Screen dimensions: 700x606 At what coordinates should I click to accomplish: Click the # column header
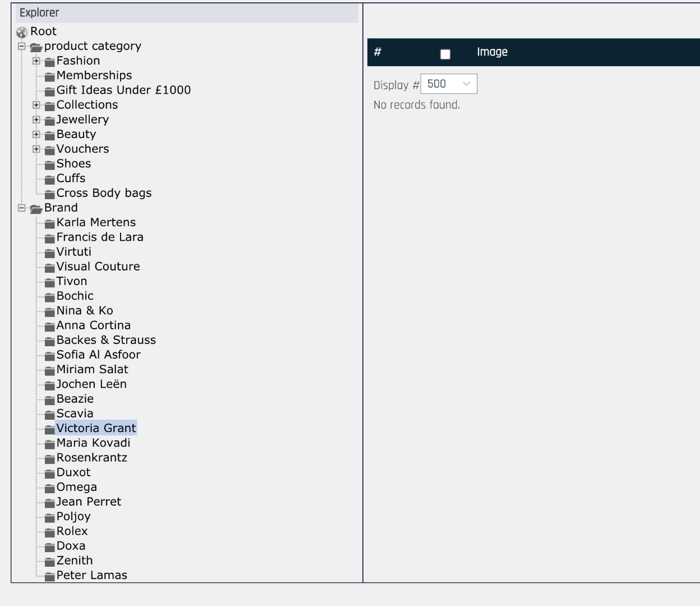point(377,52)
